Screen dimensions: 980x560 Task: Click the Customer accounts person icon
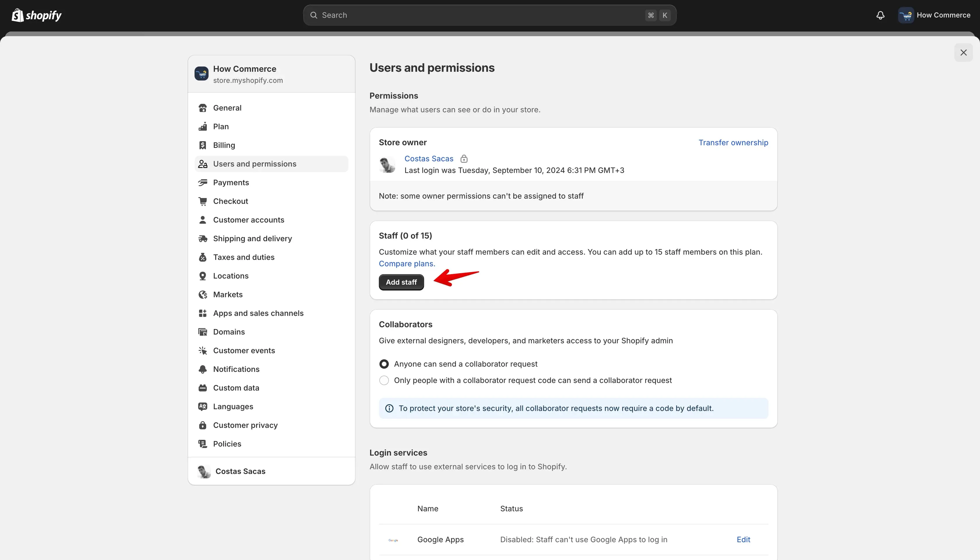pos(203,220)
